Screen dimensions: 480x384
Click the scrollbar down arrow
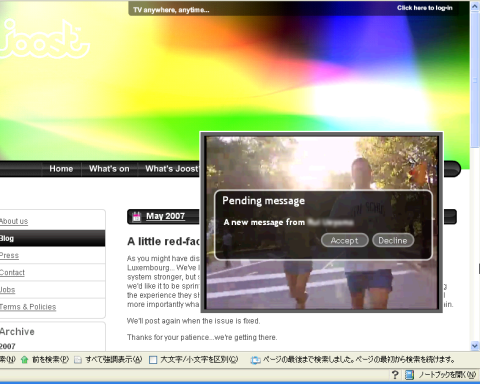[475, 346]
